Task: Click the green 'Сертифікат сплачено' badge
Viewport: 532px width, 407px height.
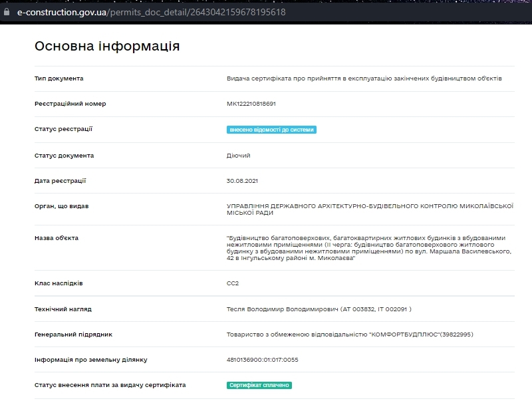Action: 259,385
